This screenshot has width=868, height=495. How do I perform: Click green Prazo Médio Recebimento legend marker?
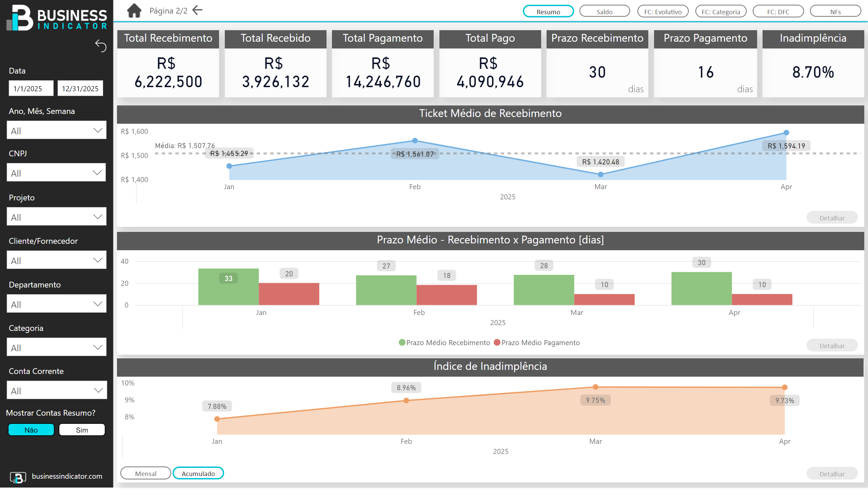tap(402, 343)
